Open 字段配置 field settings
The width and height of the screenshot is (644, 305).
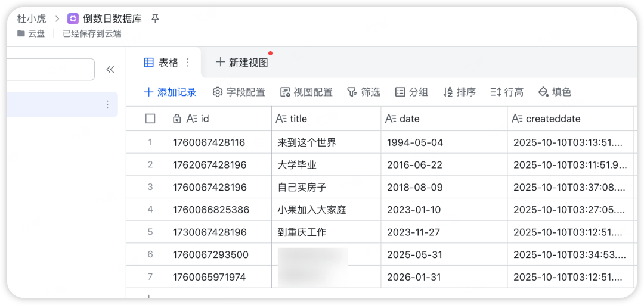click(239, 92)
